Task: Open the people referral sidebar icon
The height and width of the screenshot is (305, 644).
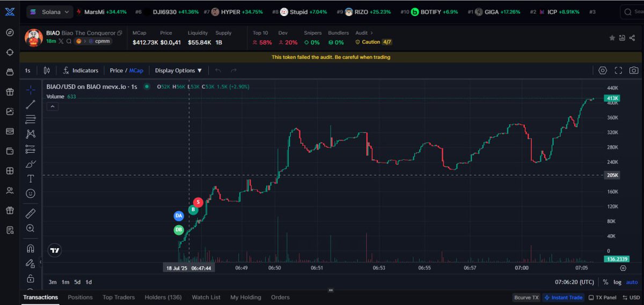Action: click(10, 191)
